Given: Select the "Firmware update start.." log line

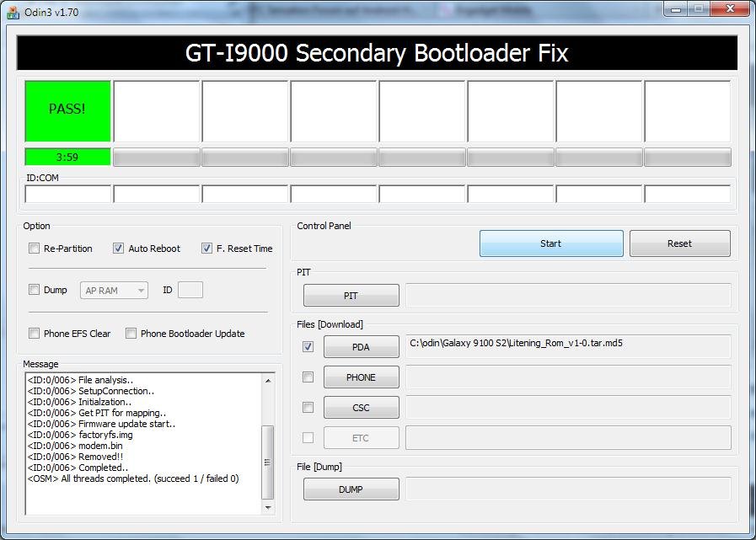Looking at the screenshot, I should (x=101, y=425).
